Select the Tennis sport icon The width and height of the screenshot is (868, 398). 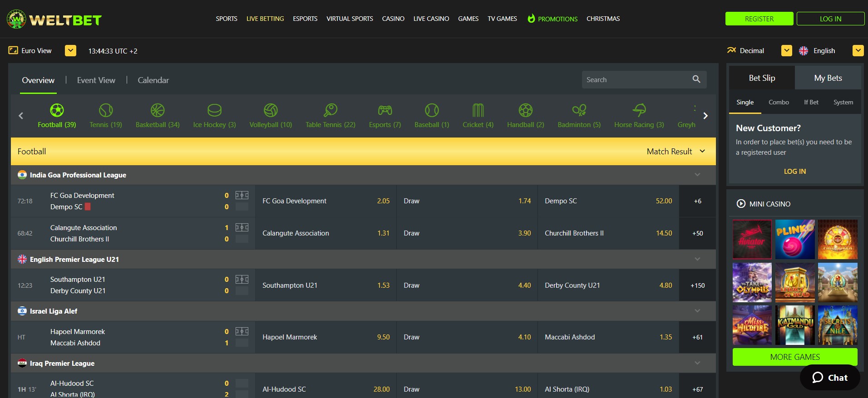coord(106,110)
